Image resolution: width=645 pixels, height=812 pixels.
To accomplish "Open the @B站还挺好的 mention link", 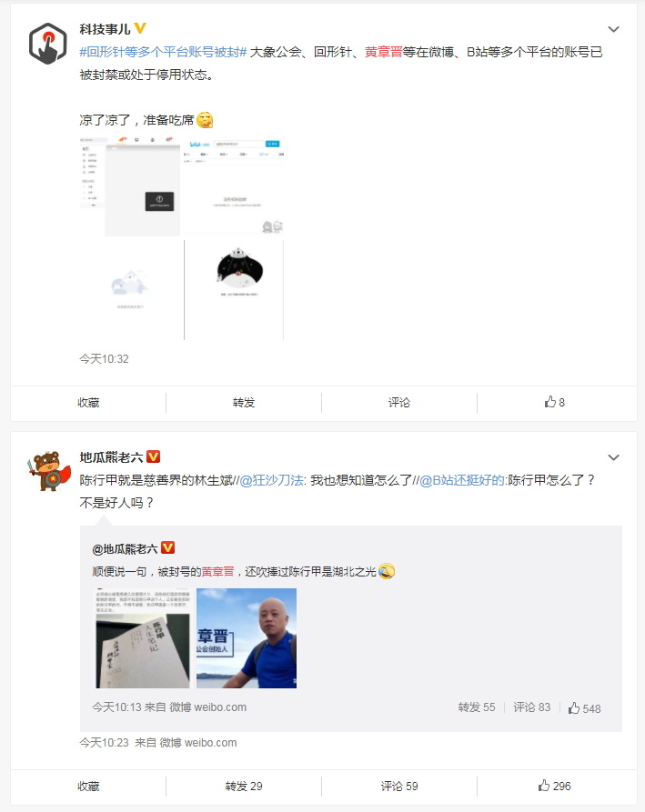I will [461, 480].
